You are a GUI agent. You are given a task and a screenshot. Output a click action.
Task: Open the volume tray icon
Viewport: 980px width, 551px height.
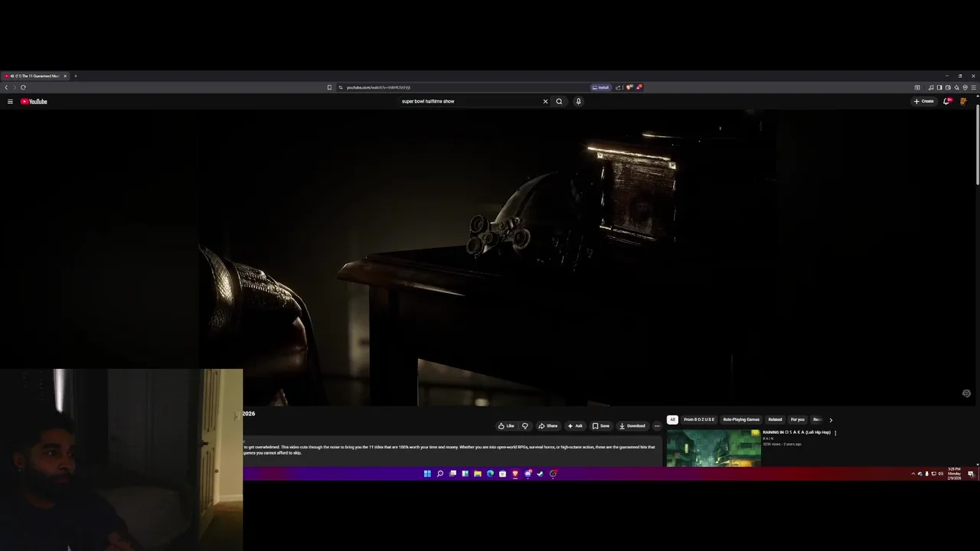tap(941, 474)
